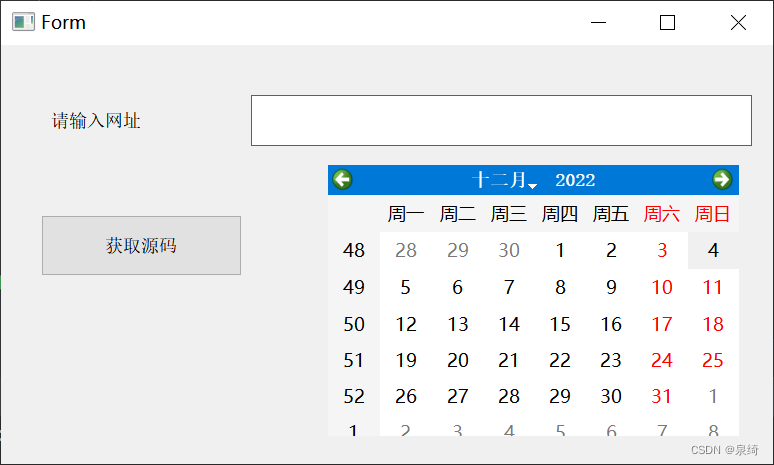This screenshot has width=774, height=465.
Task: Minimize the Form window
Action: pyautogui.click(x=598, y=22)
